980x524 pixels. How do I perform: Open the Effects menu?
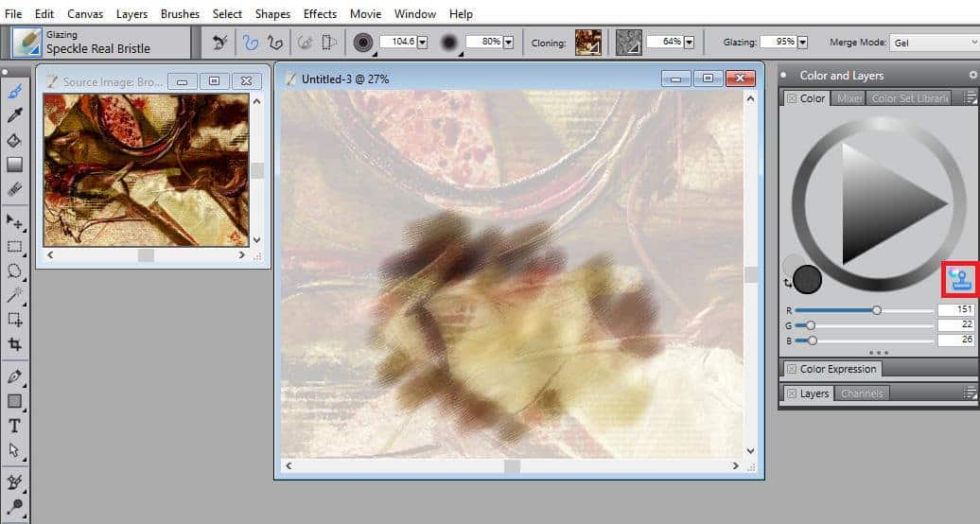pos(320,14)
